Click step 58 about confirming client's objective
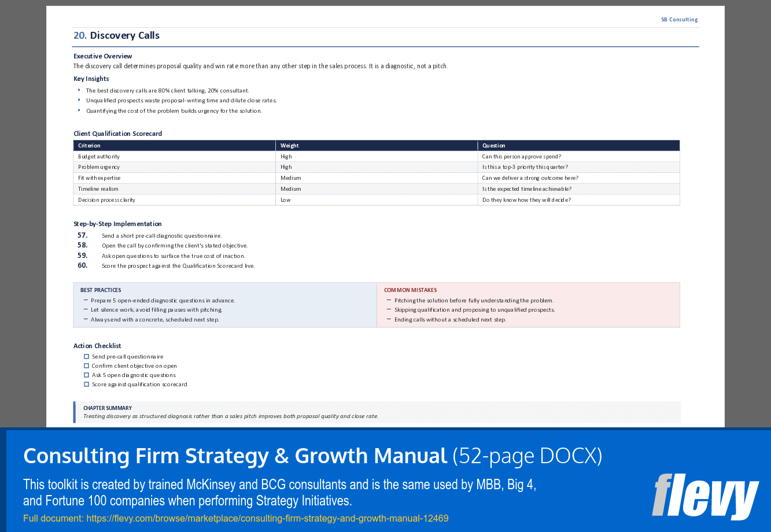The image size is (771, 532). click(x=175, y=246)
